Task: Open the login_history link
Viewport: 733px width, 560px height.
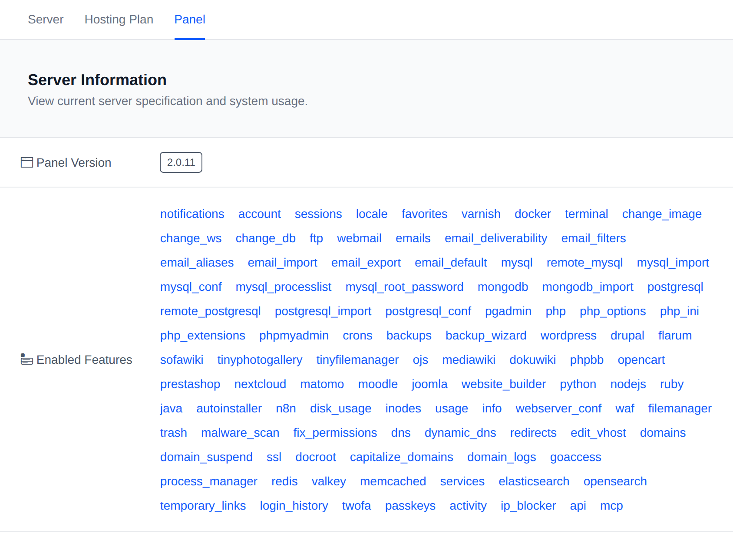Action: click(294, 506)
